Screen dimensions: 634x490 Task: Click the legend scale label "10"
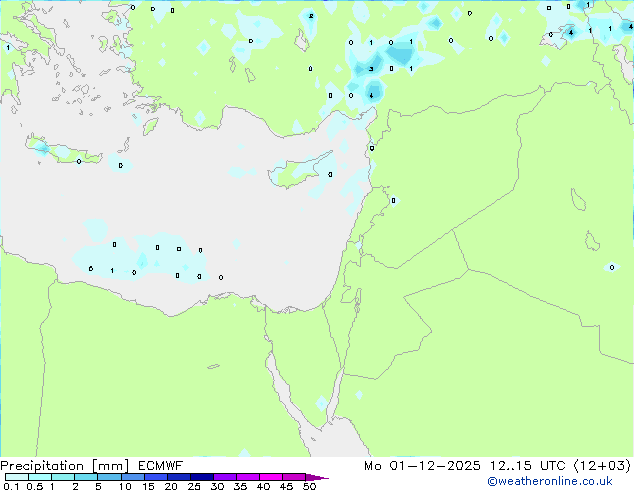click(x=125, y=486)
